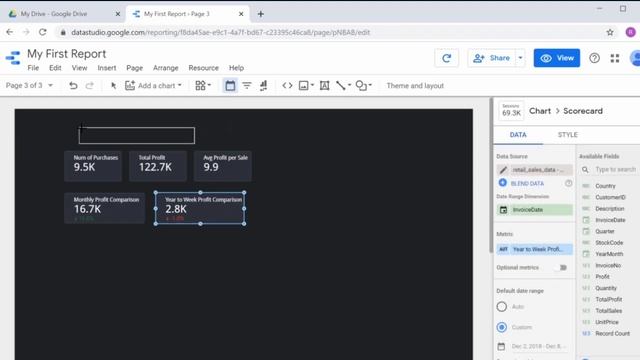Click the Country field in Available Fields
Image resolution: width=640 pixels, height=360 pixels.
click(605, 186)
